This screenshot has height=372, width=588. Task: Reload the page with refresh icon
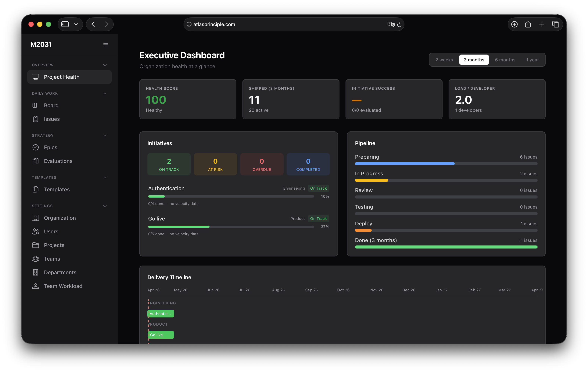[399, 24]
